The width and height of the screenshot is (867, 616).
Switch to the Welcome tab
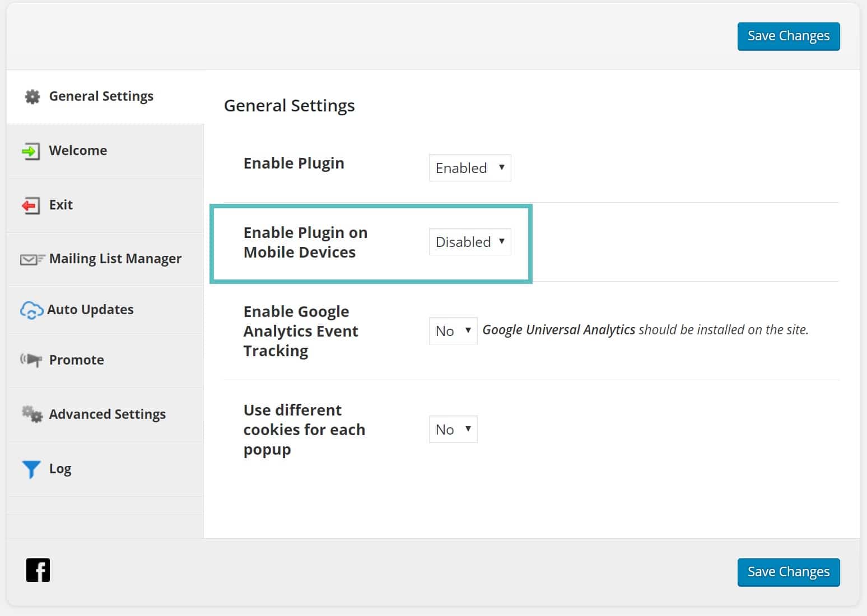tap(78, 151)
